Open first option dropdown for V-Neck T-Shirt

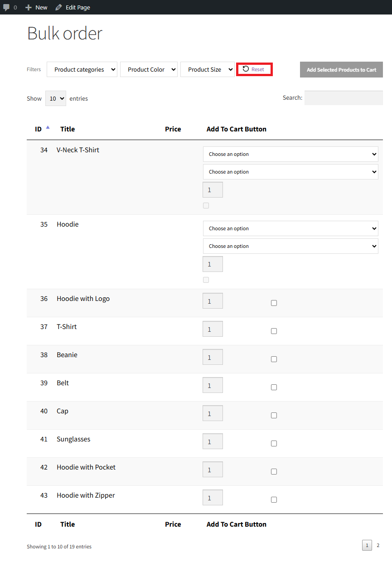click(x=290, y=154)
